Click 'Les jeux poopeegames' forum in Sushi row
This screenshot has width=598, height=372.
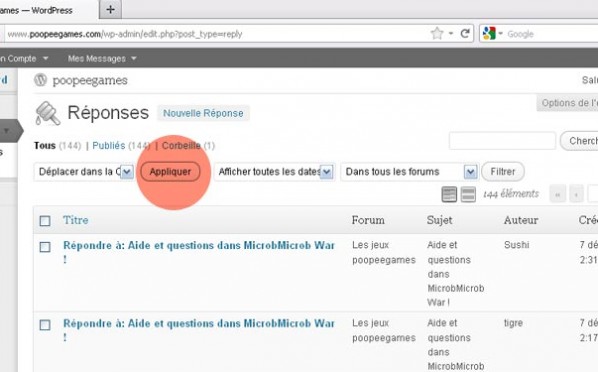tap(384, 252)
